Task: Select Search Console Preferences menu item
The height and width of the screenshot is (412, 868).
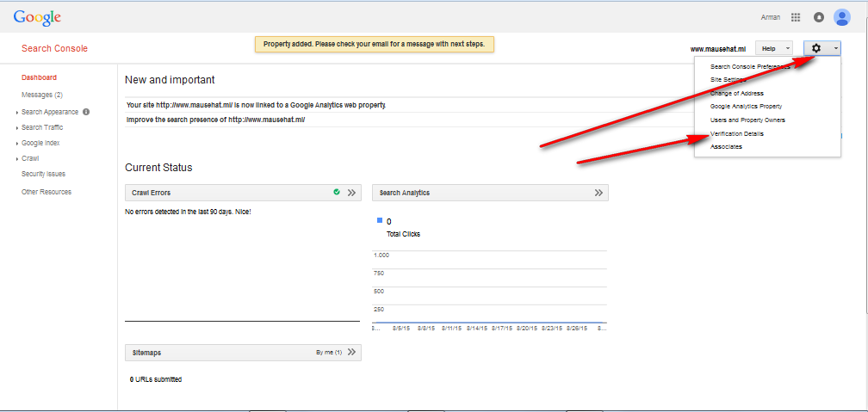Action: (x=749, y=66)
